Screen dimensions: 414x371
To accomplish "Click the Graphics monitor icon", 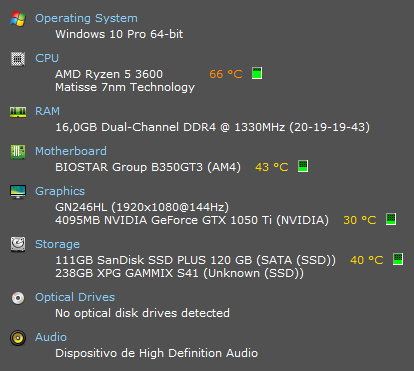I will click(18, 192).
